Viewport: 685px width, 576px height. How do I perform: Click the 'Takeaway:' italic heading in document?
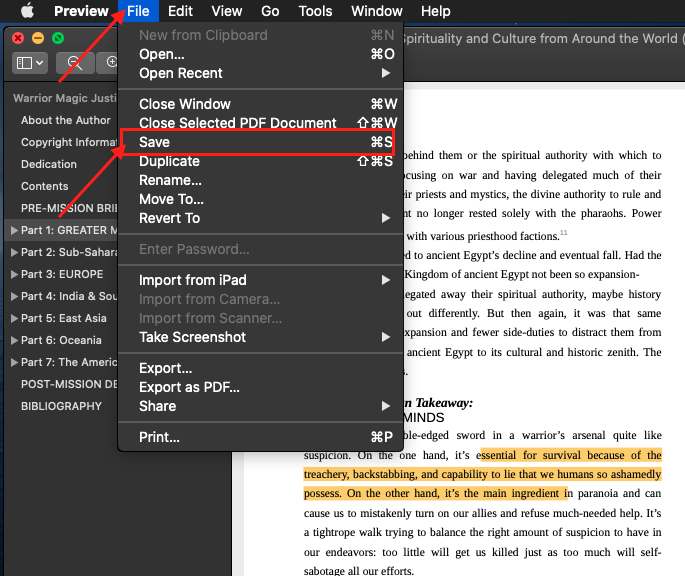coord(444,403)
